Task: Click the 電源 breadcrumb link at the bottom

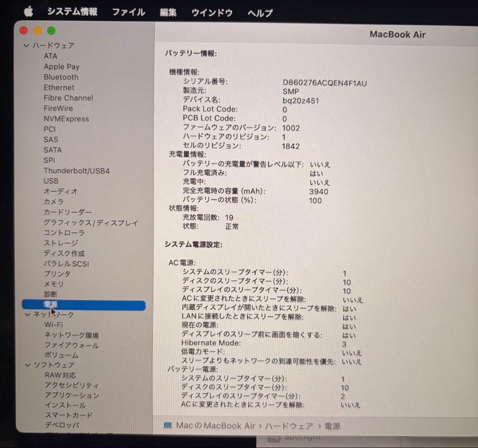Action: (332, 425)
